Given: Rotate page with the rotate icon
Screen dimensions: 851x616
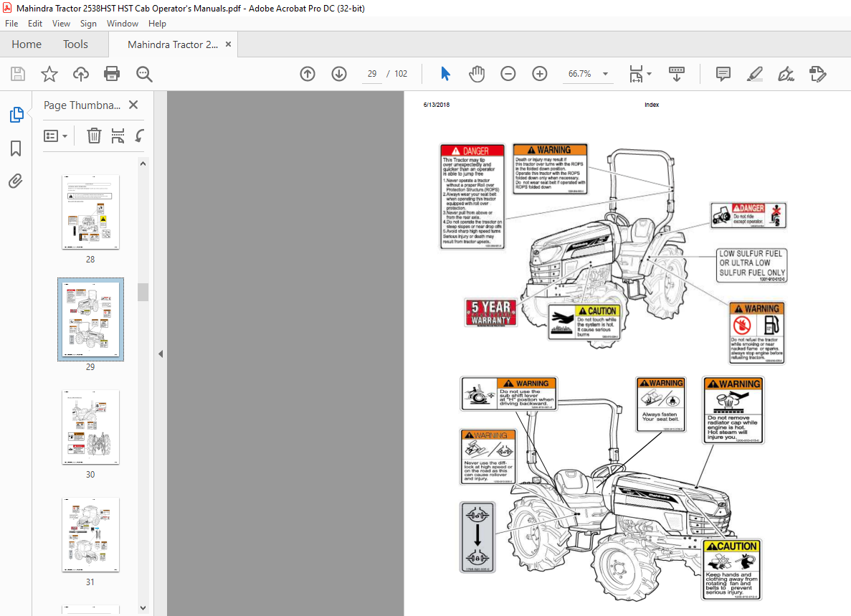Looking at the screenshot, I should pos(140,136).
